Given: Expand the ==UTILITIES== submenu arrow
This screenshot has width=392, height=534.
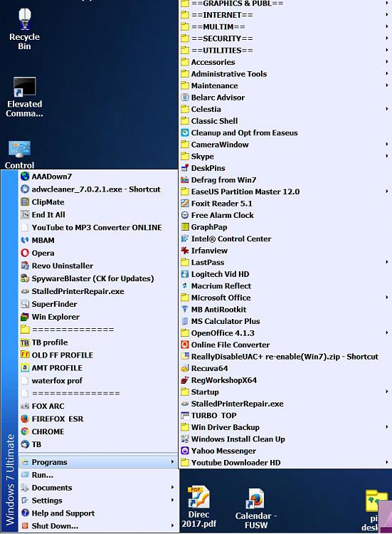Looking at the screenshot, I should (386, 50).
